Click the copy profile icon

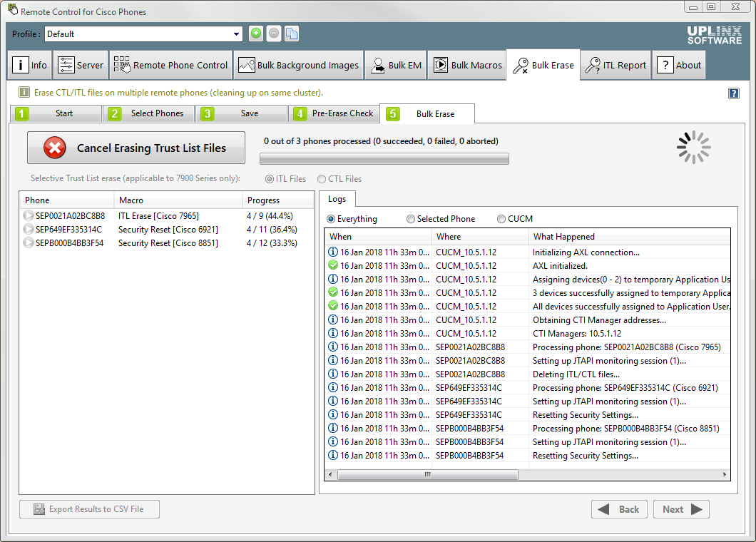(292, 34)
